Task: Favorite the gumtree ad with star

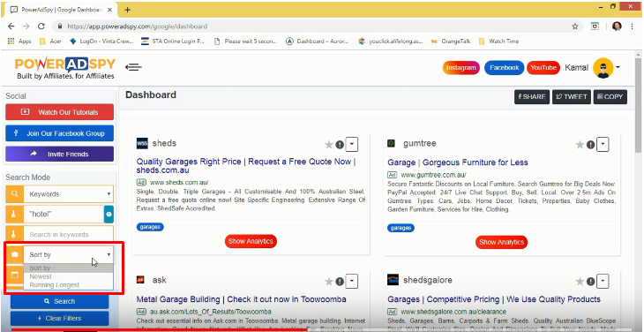Action: (x=580, y=145)
